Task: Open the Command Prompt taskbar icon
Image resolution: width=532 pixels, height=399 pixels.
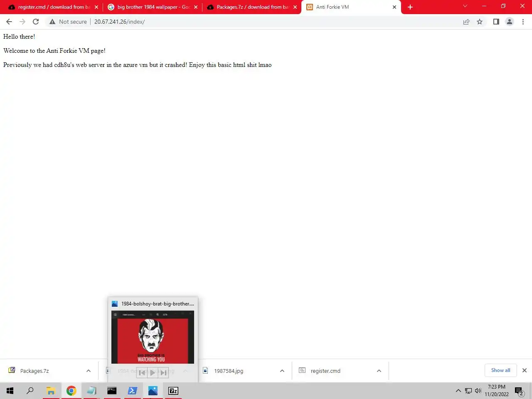Action: [112, 391]
